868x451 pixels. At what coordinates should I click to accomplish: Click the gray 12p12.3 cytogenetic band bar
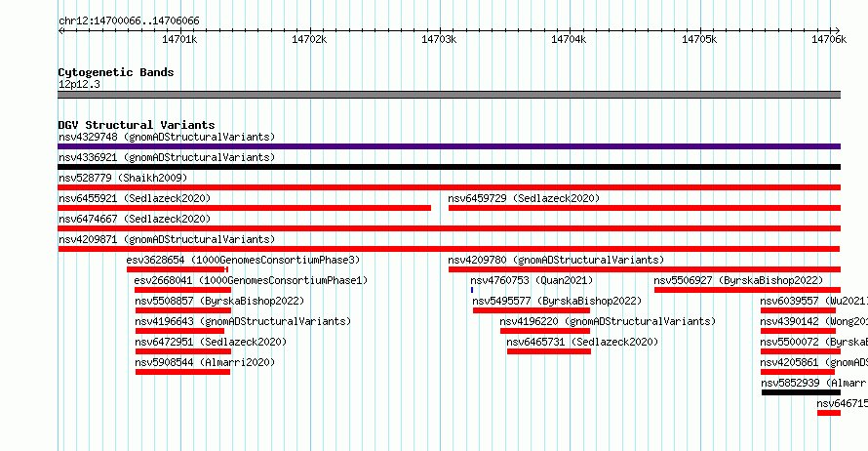pyautogui.click(x=449, y=95)
